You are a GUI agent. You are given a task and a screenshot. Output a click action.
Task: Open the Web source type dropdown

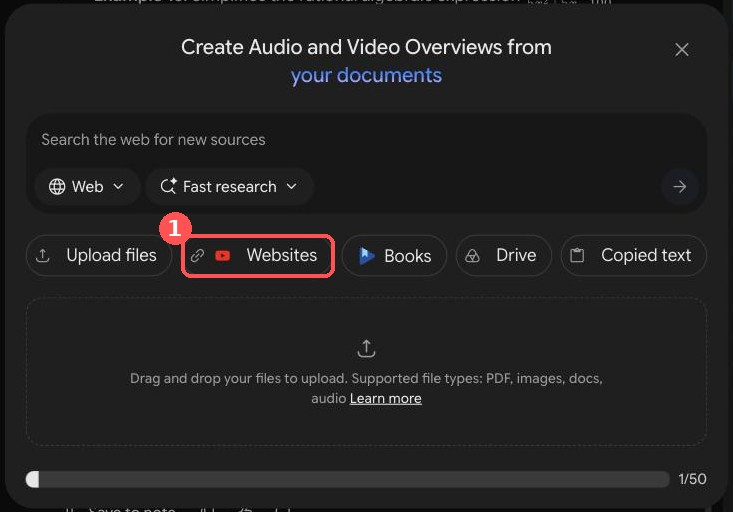pyautogui.click(x=87, y=187)
